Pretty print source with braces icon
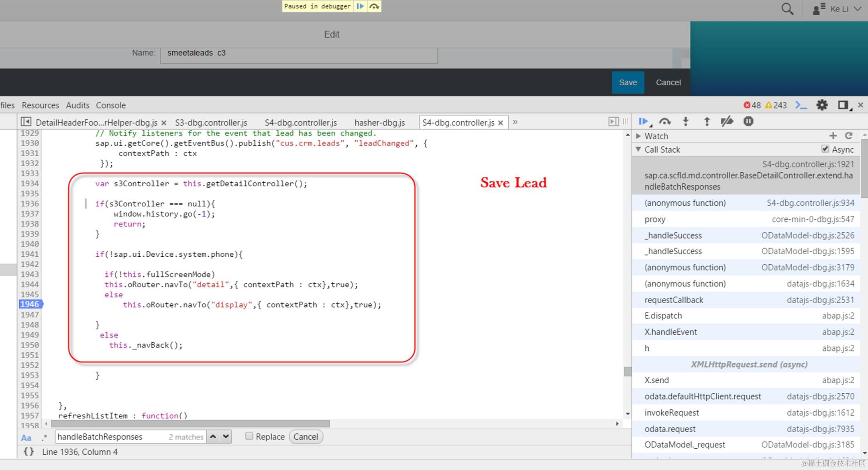This screenshot has height=470, width=868. [x=29, y=452]
